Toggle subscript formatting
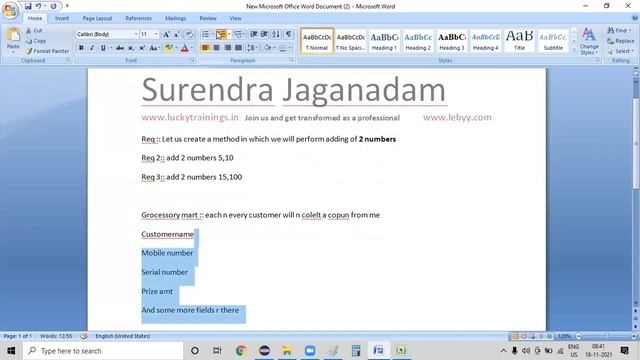The width and height of the screenshot is (640, 360). (x=131, y=48)
